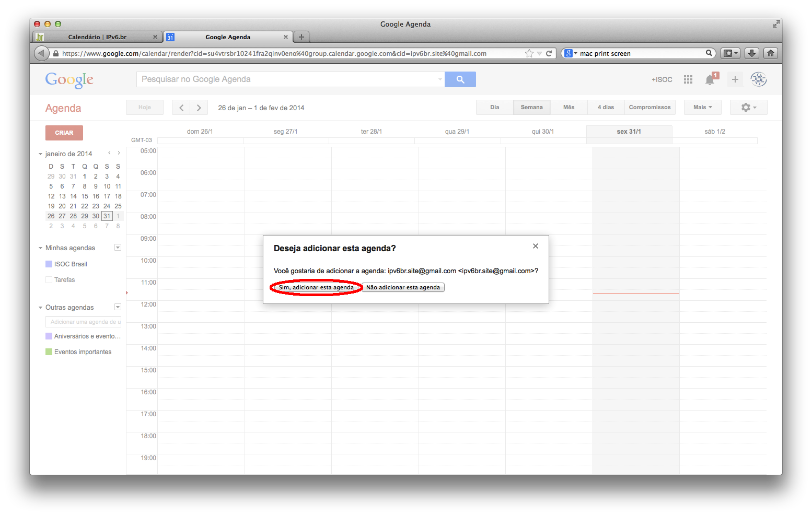Switch to the Mês view
The image size is (812, 516).
569,107
